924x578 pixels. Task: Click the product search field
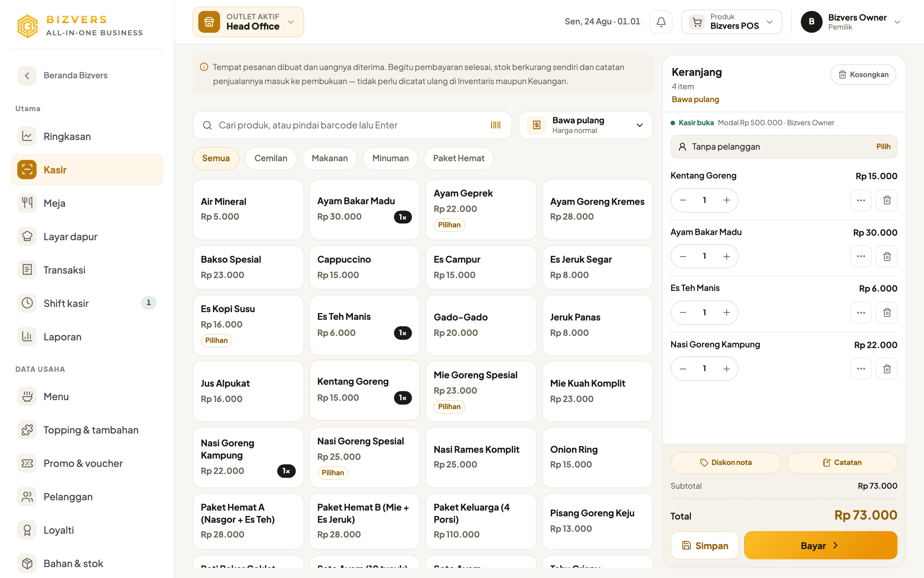coord(352,125)
